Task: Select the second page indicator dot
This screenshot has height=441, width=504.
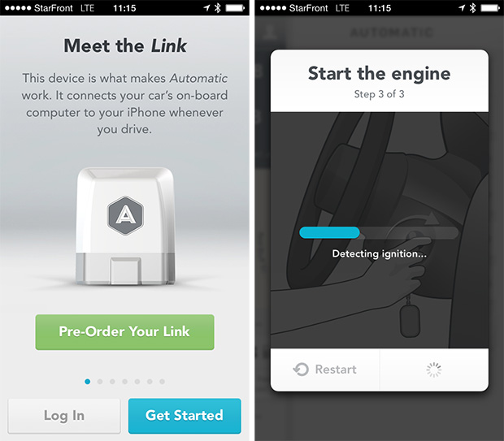Action: pyautogui.click(x=100, y=382)
